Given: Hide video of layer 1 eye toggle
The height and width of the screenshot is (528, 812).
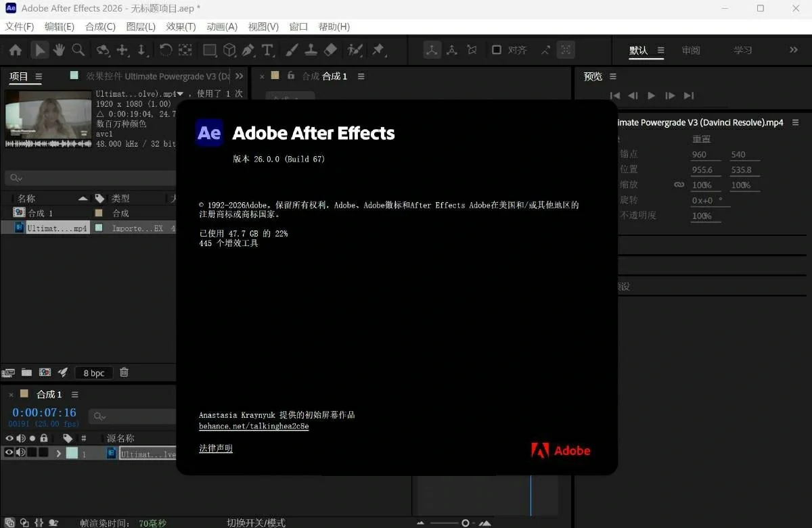Looking at the screenshot, I should coord(9,453).
